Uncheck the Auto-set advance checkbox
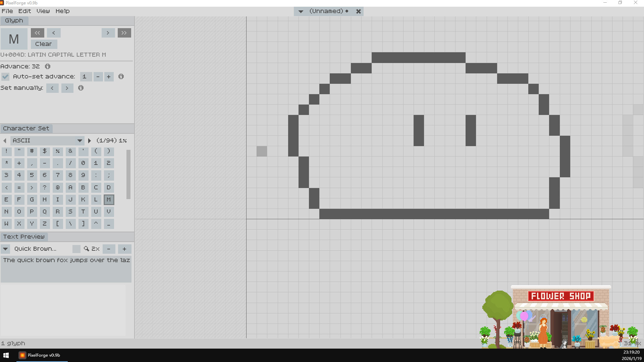 click(x=5, y=76)
